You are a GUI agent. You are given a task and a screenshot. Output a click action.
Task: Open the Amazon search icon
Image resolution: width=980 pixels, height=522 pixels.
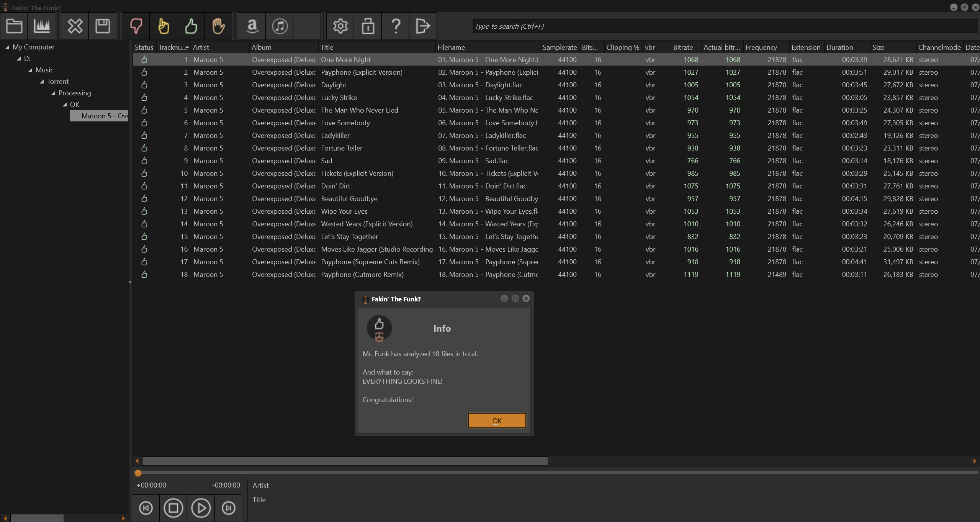[252, 26]
